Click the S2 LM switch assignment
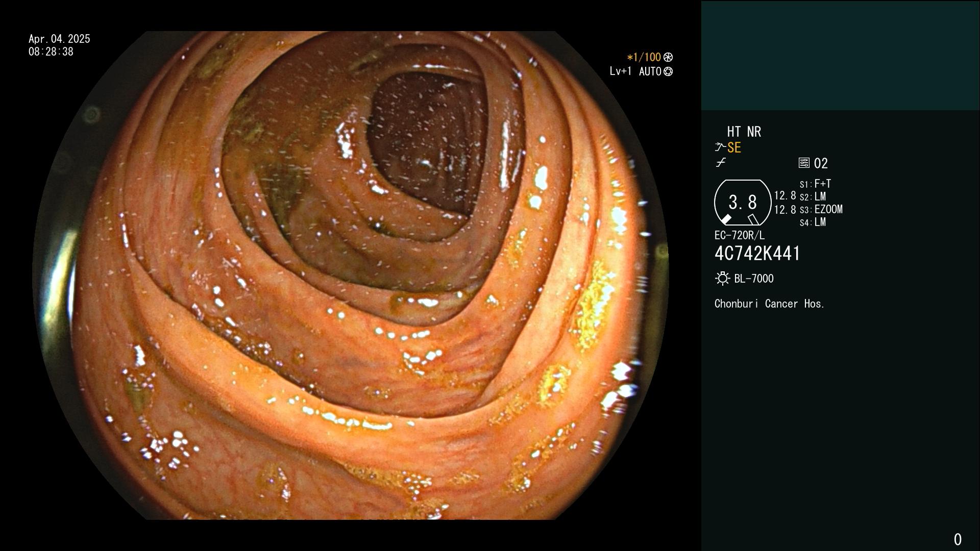Viewport: 980px width, 551px height. pyautogui.click(x=813, y=196)
